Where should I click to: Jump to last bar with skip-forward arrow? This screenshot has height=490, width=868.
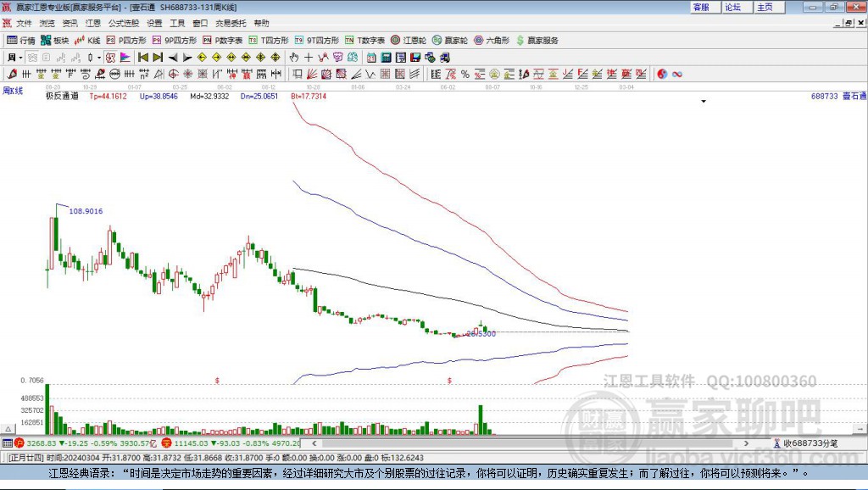click(158, 57)
